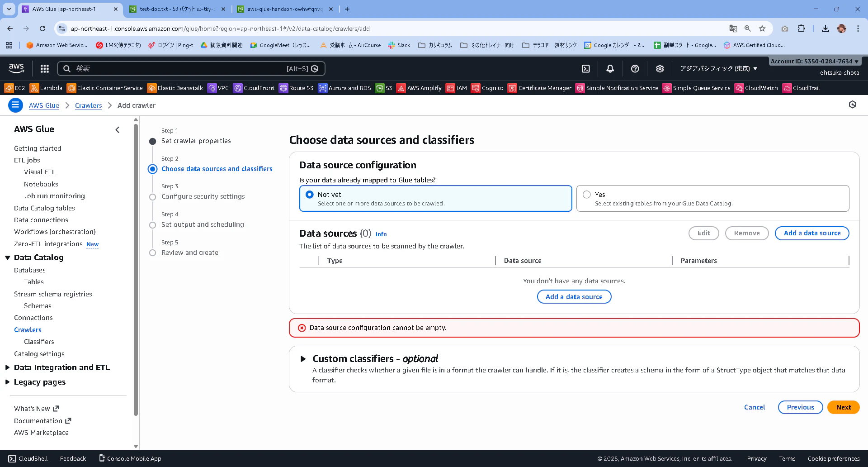The width and height of the screenshot is (868, 467).
Task: Open Crawlers in the sidebar
Action: pos(28,330)
